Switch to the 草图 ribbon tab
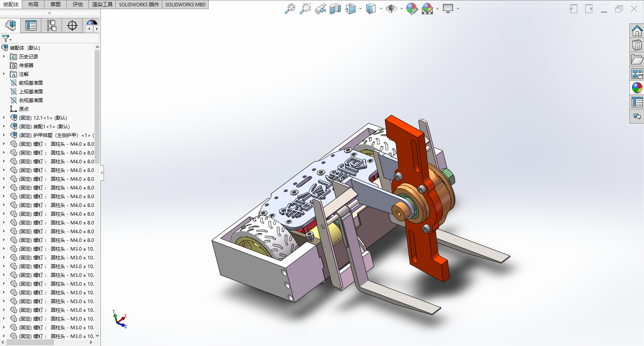The image size is (644, 346). 56,4
